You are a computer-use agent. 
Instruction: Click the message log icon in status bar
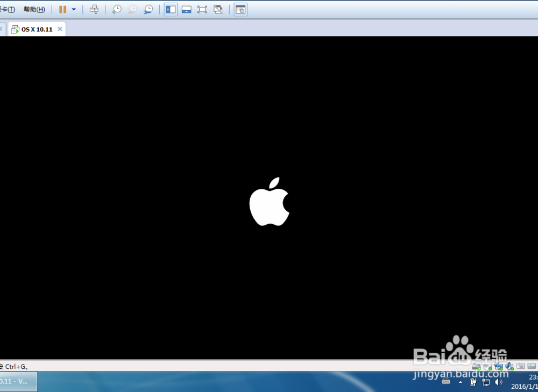(532, 366)
